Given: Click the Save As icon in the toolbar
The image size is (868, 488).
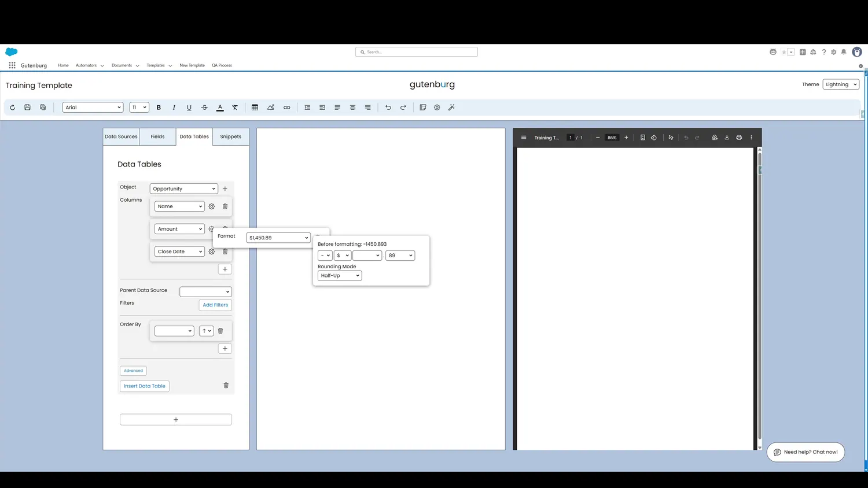Looking at the screenshot, I should pos(43,108).
